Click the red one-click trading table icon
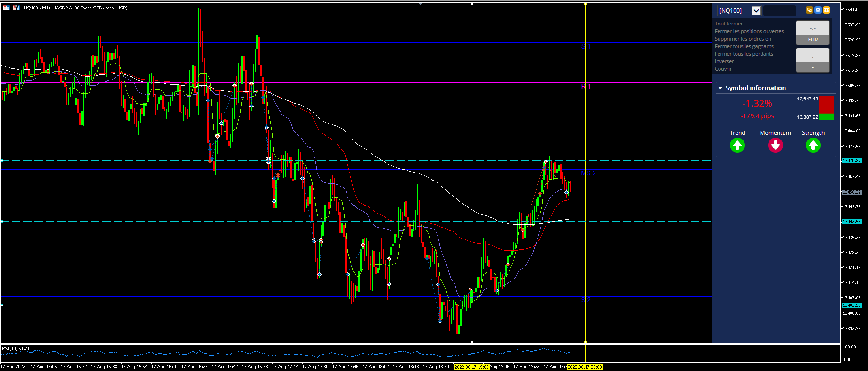This screenshot has width=868, height=371. 6,8
